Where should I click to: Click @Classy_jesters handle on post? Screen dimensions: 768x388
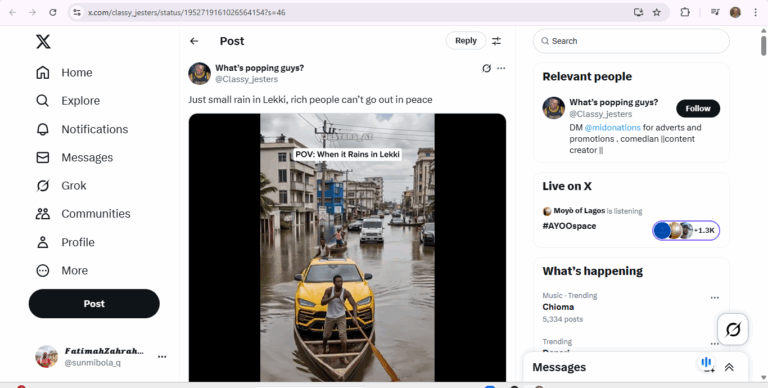246,79
